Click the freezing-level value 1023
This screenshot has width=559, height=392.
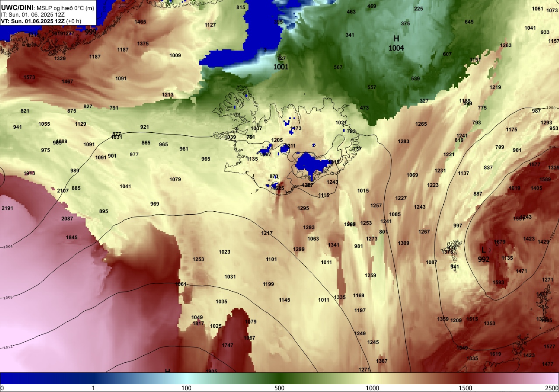(x=224, y=252)
